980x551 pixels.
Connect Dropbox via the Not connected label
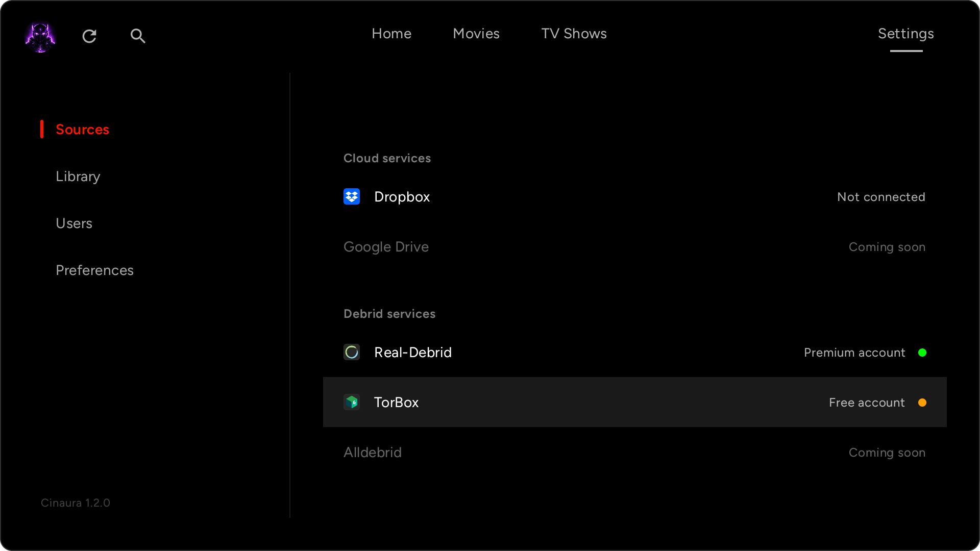(x=881, y=196)
